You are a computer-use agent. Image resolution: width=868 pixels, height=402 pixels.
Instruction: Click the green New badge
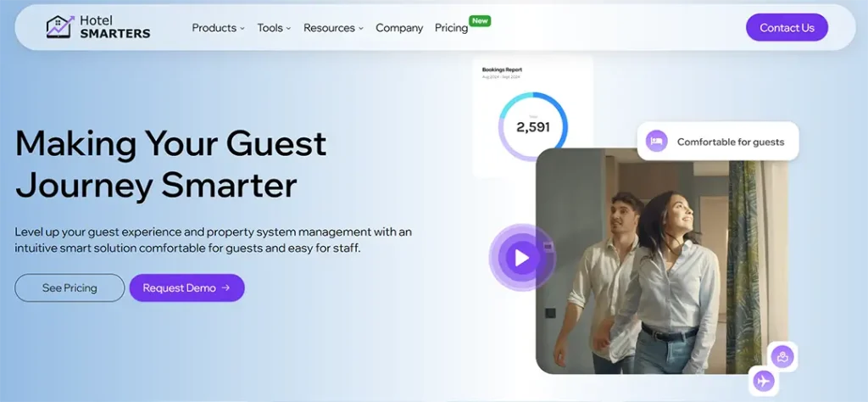pyautogui.click(x=481, y=20)
